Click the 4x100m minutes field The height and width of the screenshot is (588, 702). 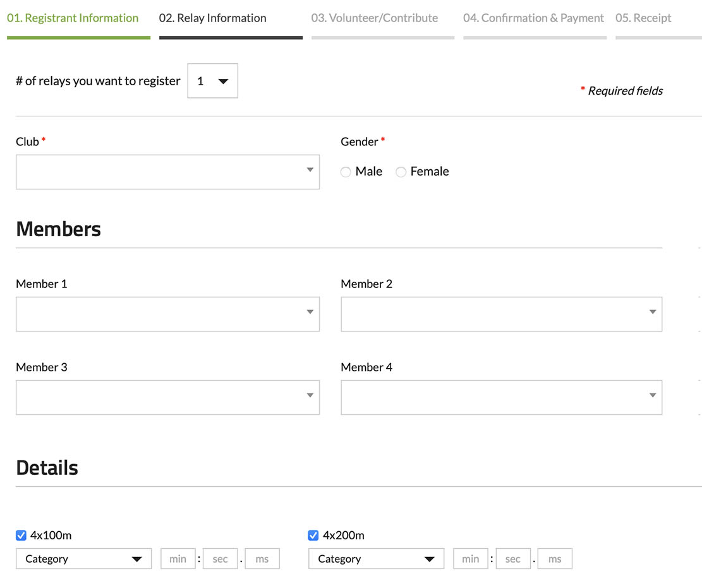coord(178,559)
